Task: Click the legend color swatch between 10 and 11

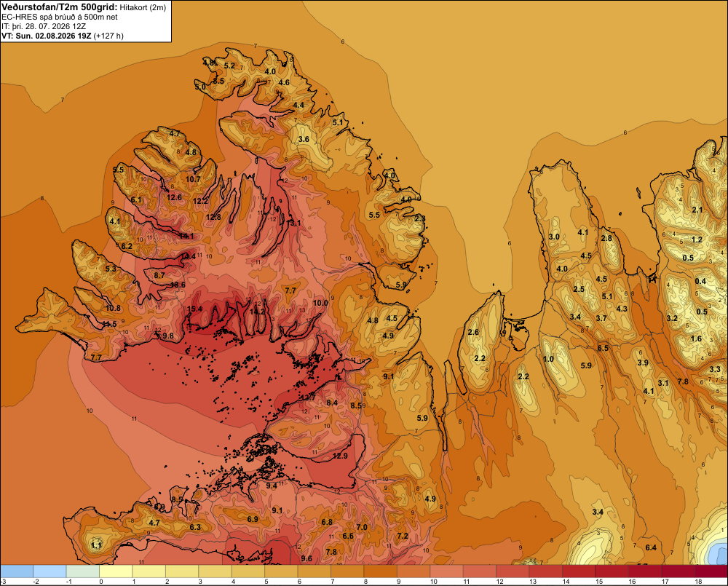Action: [447, 571]
